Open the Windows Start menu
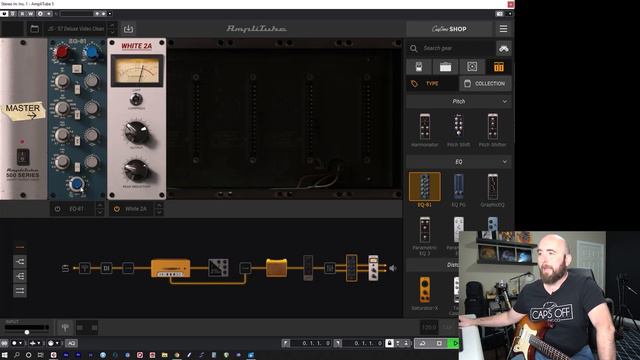 click(x=5, y=355)
